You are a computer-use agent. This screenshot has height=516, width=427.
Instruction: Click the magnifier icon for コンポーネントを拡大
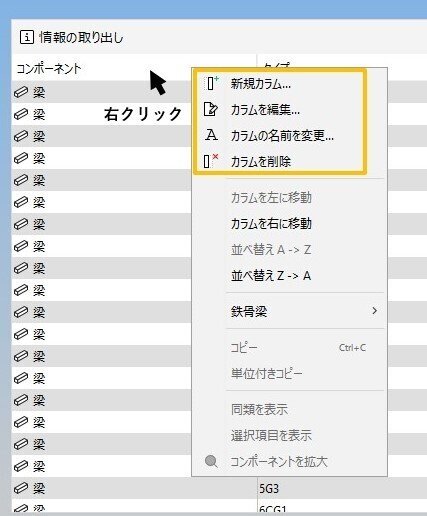coord(211,462)
